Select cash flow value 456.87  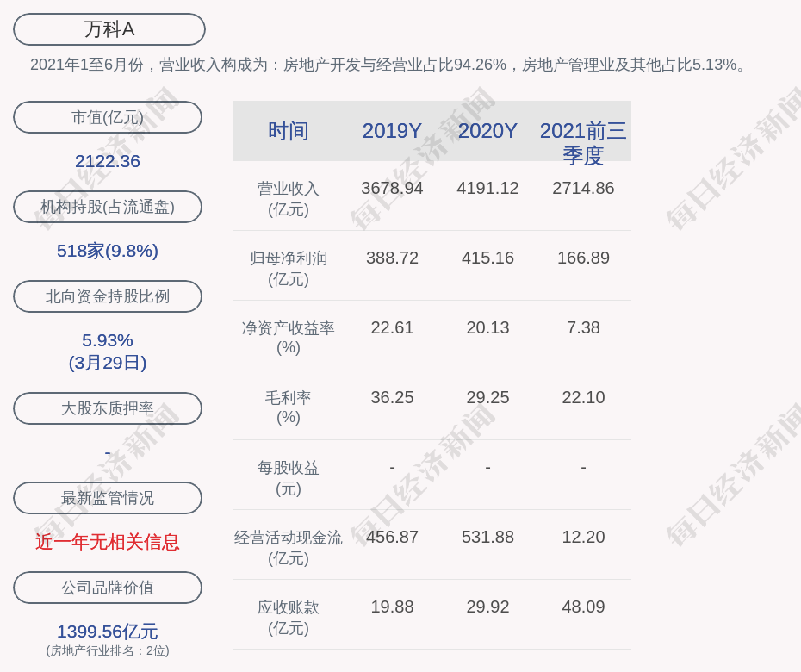pos(393,538)
